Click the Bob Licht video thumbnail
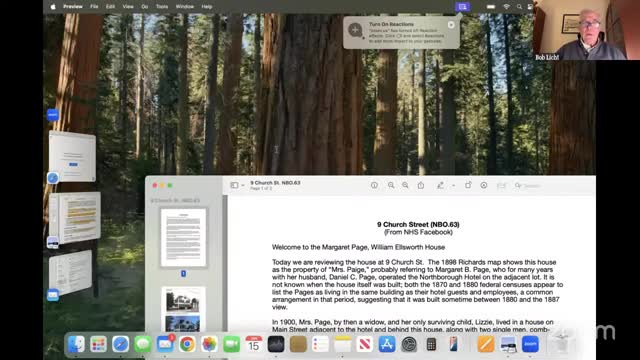 pos(586,30)
